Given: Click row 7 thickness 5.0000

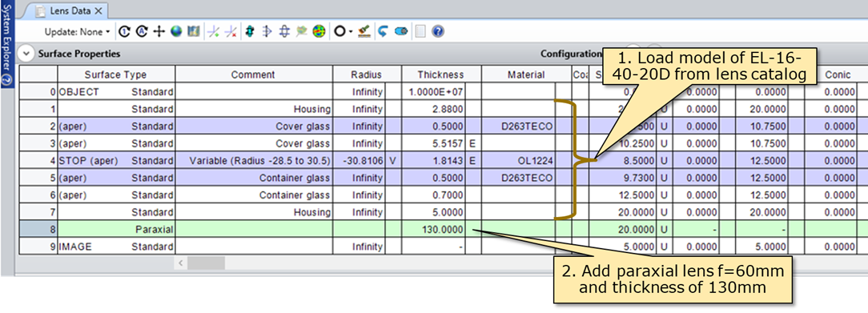Looking at the screenshot, I should [x=433, y=212].
